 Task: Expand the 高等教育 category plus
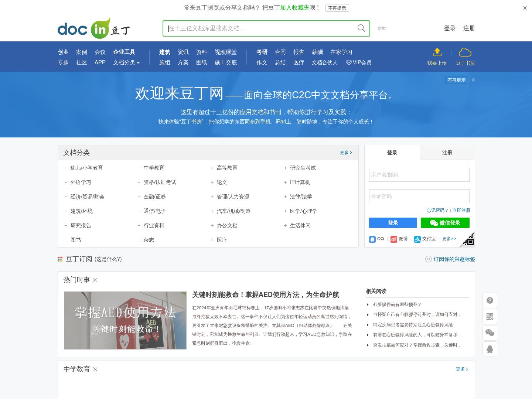pos(212,168)
